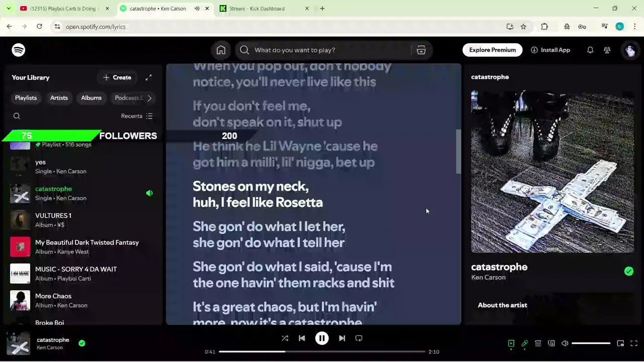Expand Your Library to full view
The width and height of the screenshot is (644, 362).
(x=148, y=77)
